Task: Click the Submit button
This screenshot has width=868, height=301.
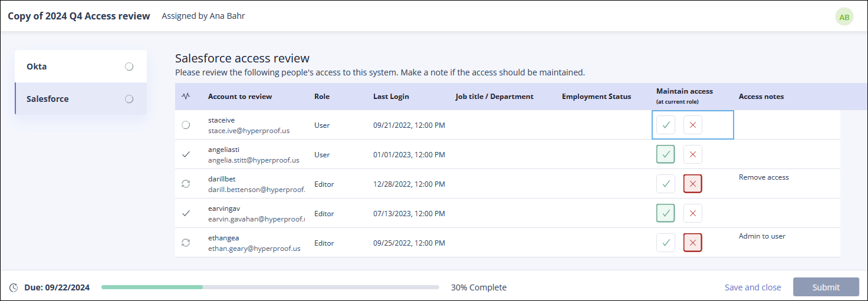Action: (x=826, y=287)
